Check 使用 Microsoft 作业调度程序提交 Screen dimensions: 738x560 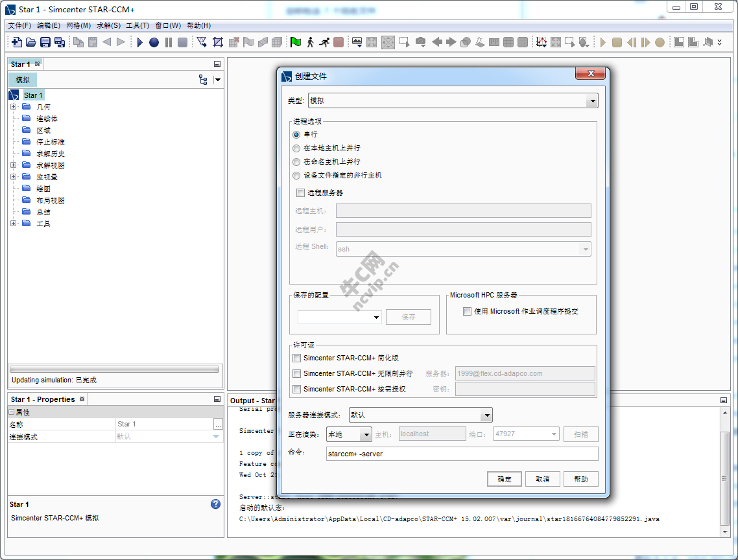point(467,311)
